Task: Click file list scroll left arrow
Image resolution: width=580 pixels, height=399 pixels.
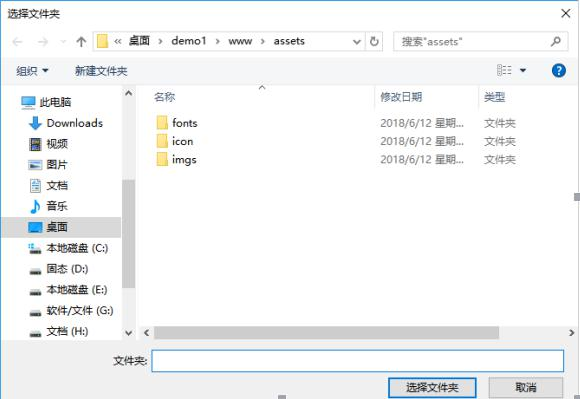Action: pos(146,333)
